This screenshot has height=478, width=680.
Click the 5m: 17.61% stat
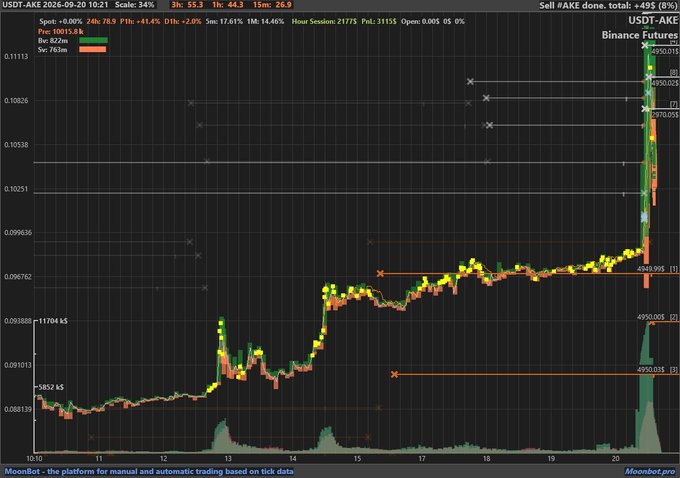(x=224, y=21)
